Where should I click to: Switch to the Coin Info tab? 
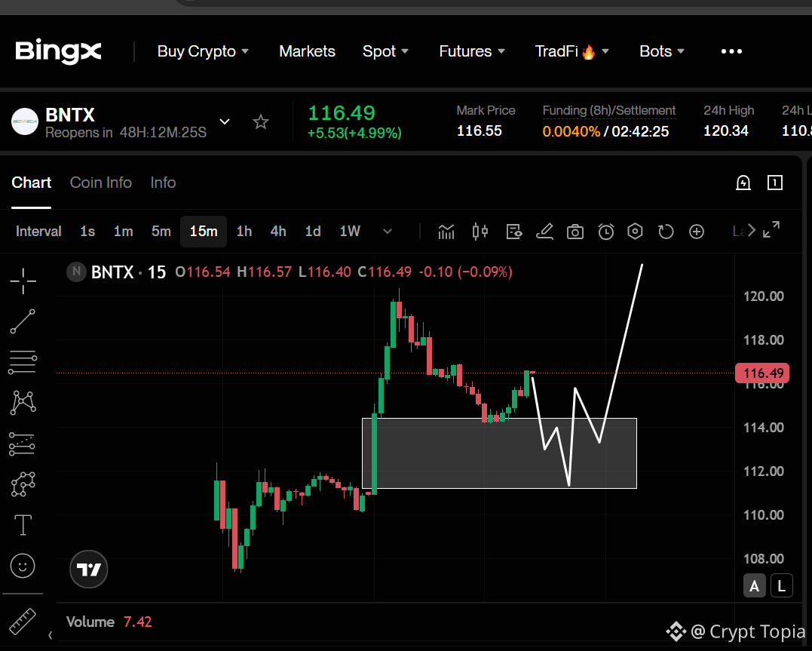point(100,183)
